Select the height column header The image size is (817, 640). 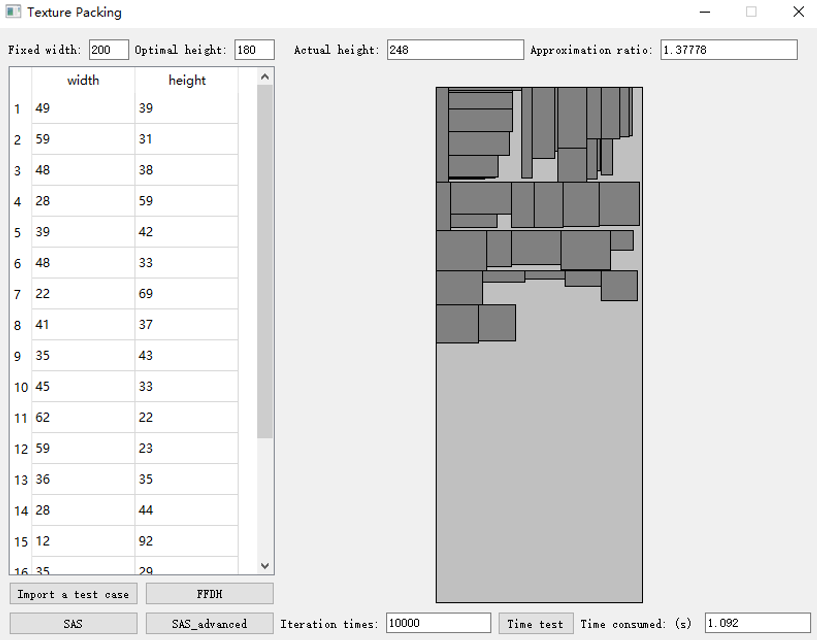187,80
